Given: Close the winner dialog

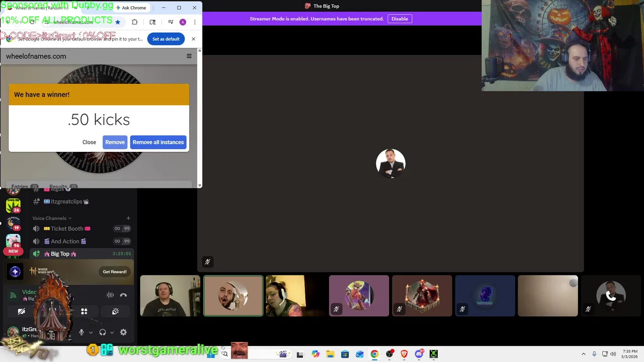Looking at the screenshot, I should click(89, 142).
